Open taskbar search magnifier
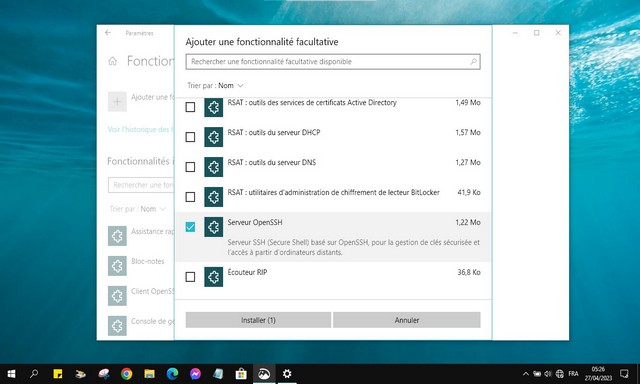The height and width of the screenshot is (384, 640). [x=34, y=373]
